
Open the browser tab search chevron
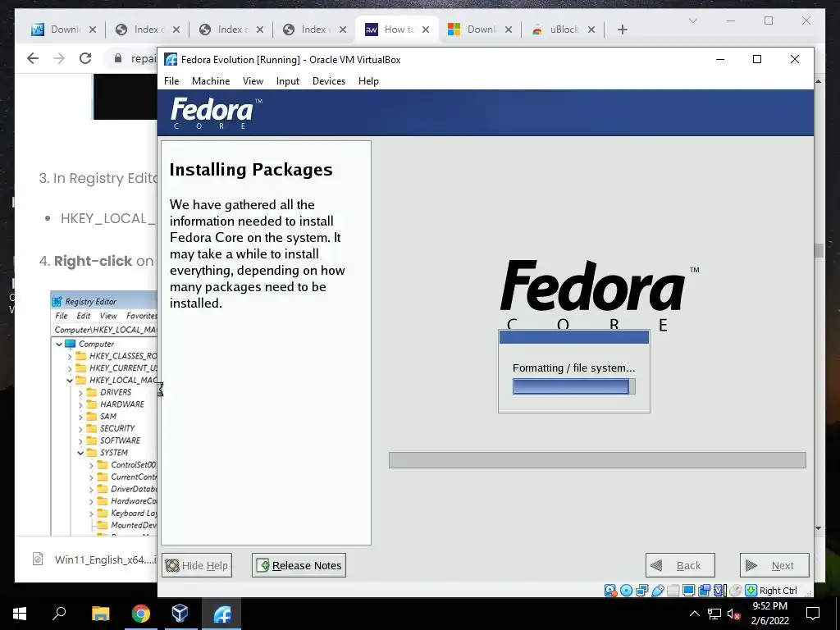[692, 21]
